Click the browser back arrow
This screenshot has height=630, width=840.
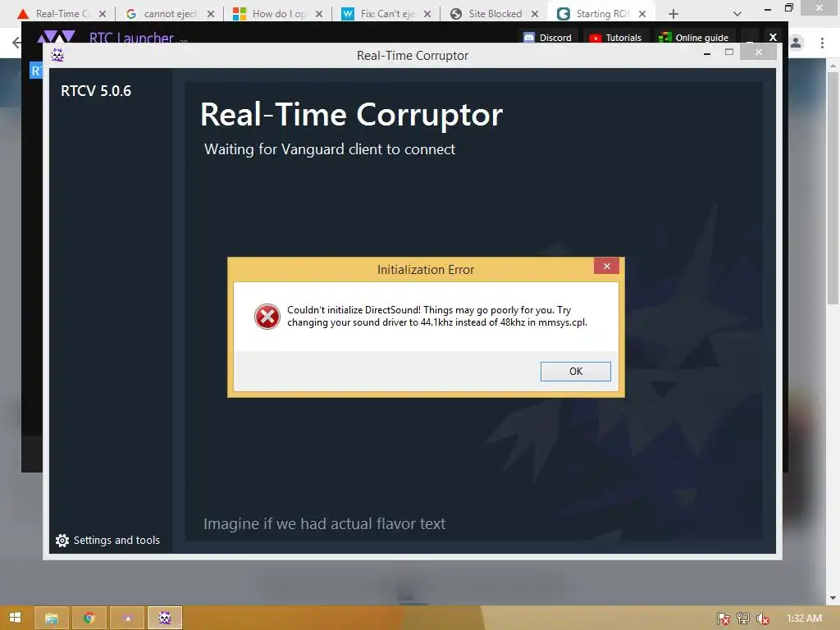[x=16, y=43]
